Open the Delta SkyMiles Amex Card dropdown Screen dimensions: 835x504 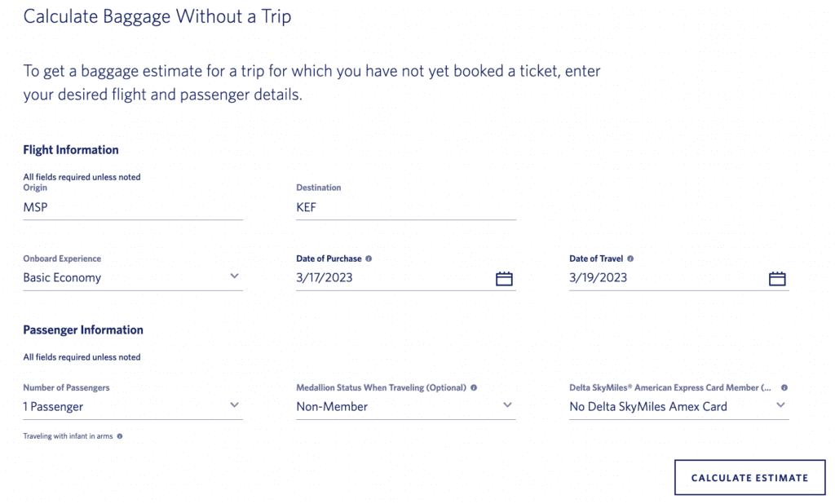coord(781,405)
